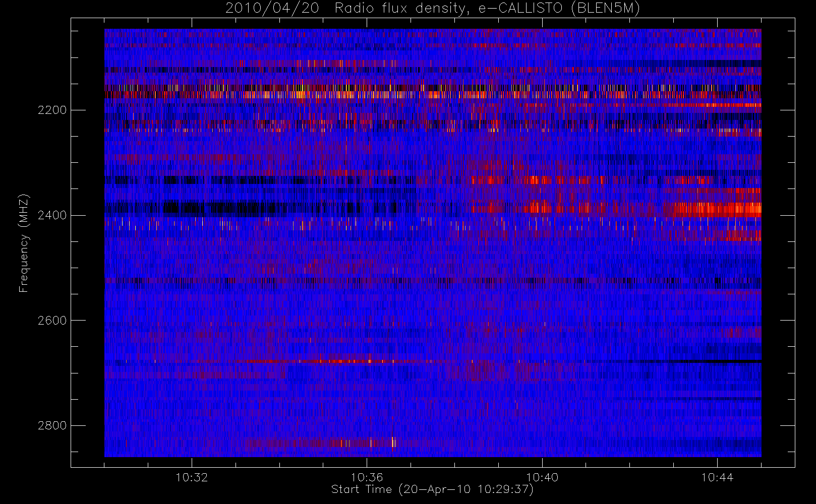This screenshot has height=504, width=816.
Task: Click the 10:36 time tick label
Action: 367,477
